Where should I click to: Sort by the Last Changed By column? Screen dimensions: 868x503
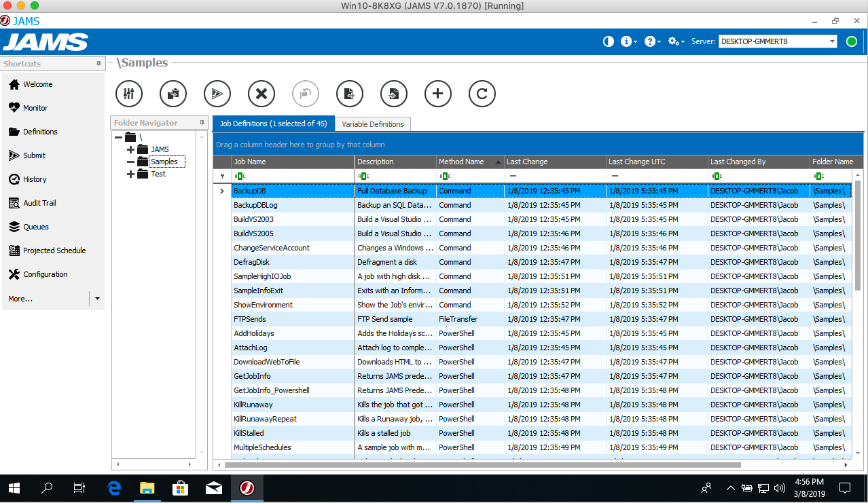coord(758,162)
